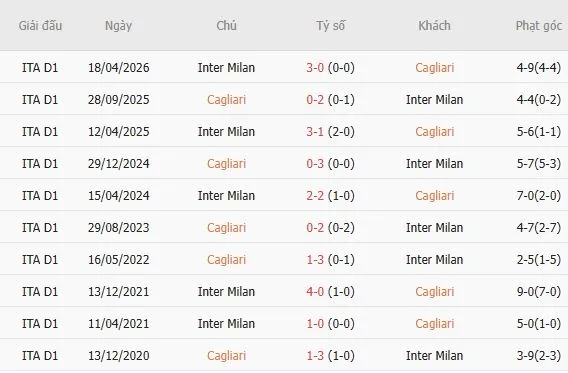This screenshot has height=373, width=568.
Task: Select ITA D1 league in 29/12/2024 row
Action: click(40, 164)
